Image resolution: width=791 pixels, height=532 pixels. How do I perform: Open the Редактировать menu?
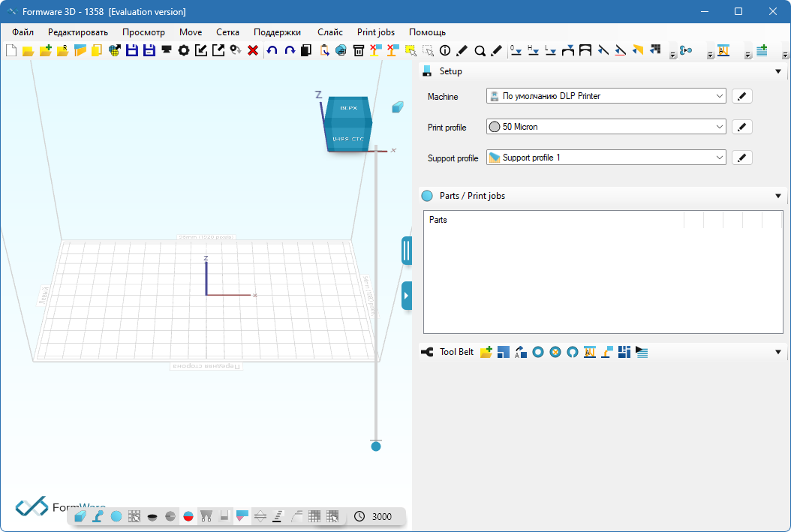tap(78, 32)
